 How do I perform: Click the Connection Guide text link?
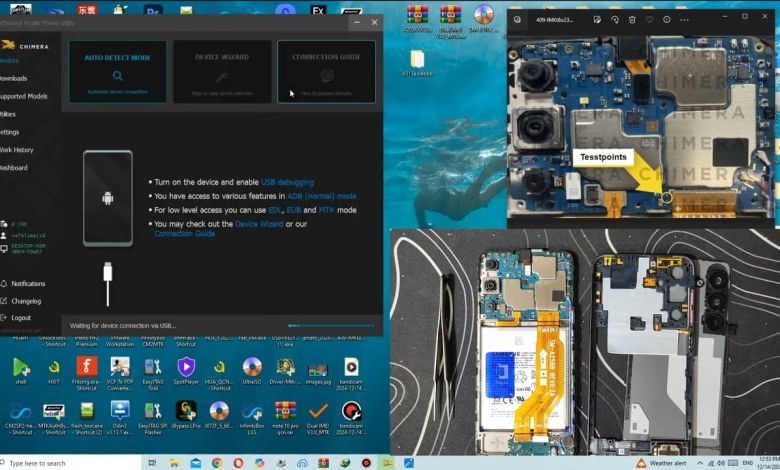[185, 233]
